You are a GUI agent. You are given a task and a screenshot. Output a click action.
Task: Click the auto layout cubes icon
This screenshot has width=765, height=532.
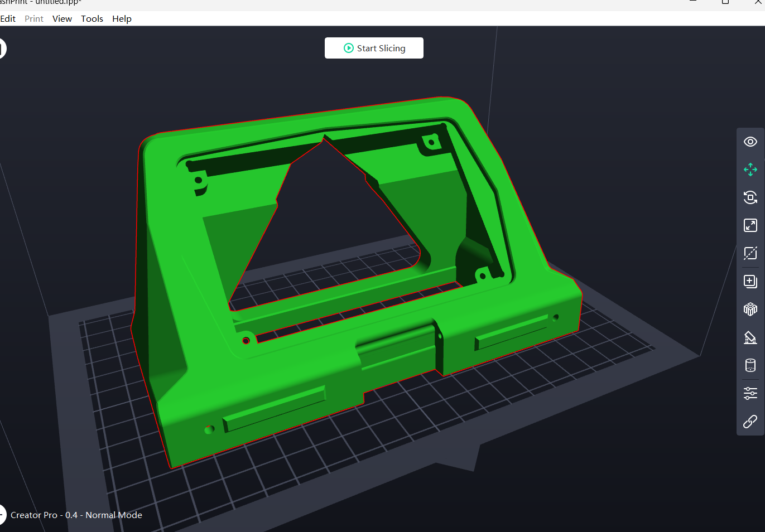(x=750, y=309)
